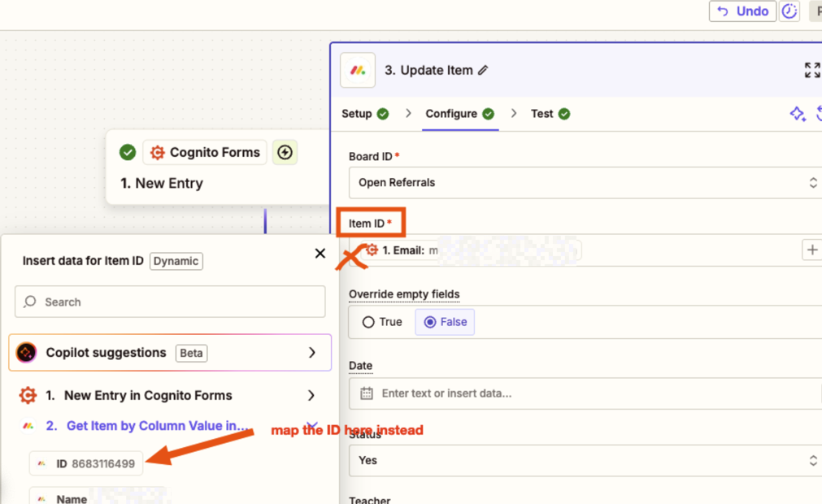The image size is (822, 504).
Task: Click the Test green checkmark icon
Action: point(564,114)
